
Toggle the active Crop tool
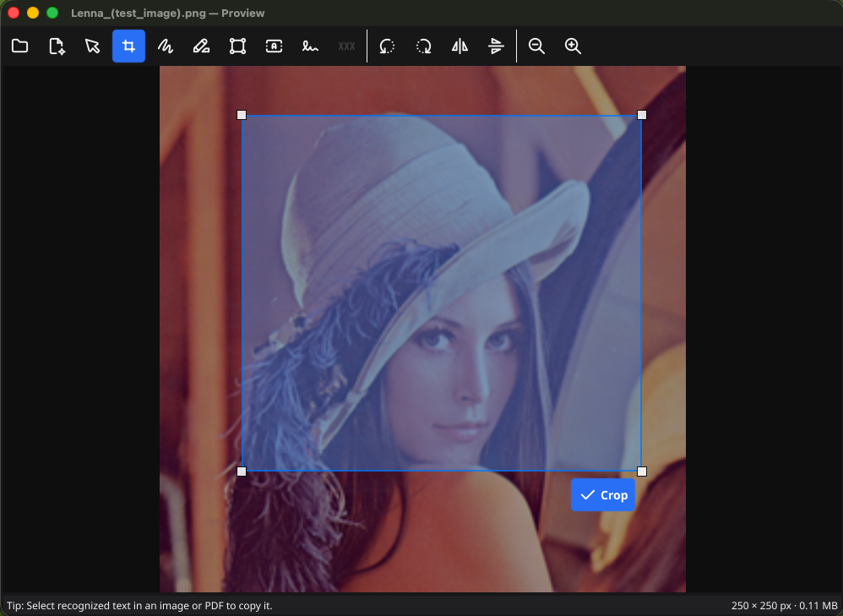click(128, 46)
